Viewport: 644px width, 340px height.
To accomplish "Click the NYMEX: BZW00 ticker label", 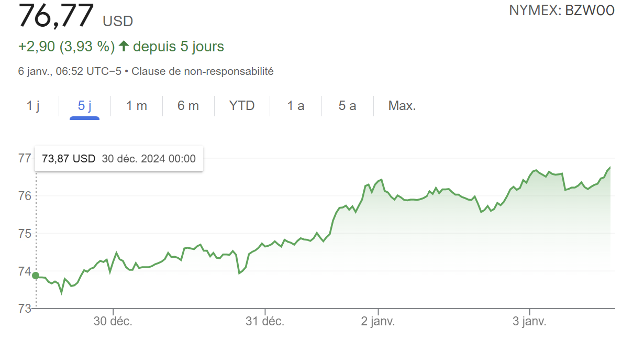I will [562, 10].
